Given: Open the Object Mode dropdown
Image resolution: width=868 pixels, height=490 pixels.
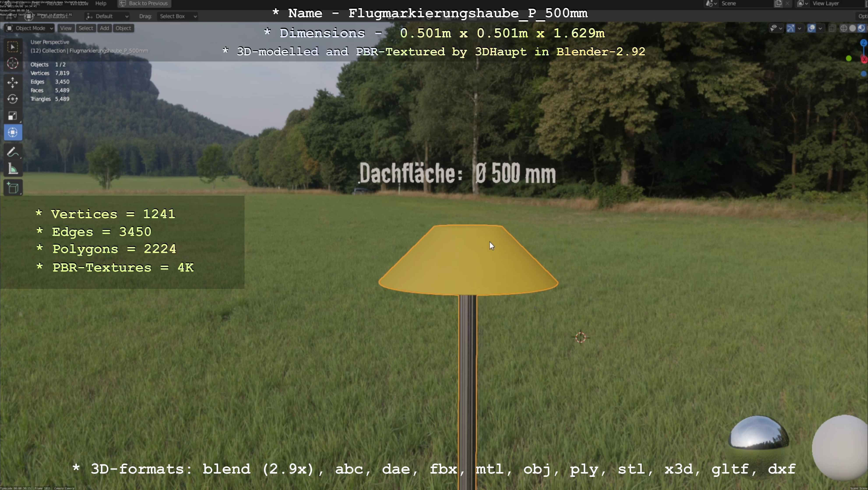Looking at the screenshot, I should click(30, 28).
